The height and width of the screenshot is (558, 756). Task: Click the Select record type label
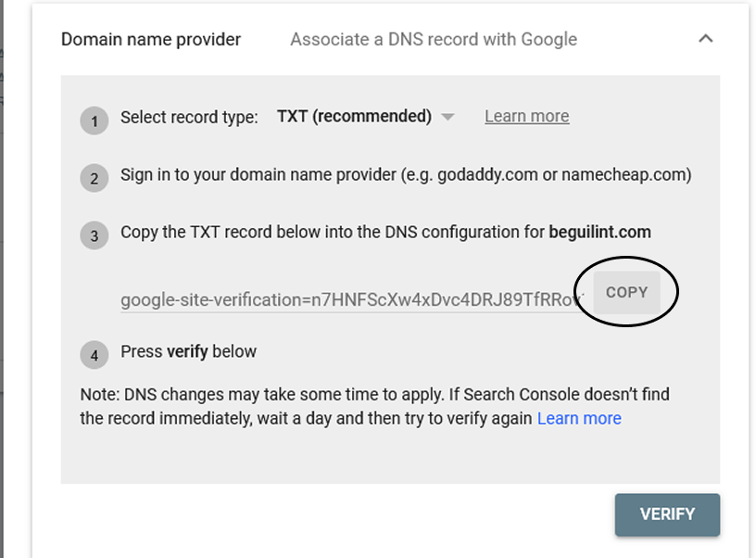[189, 117]
